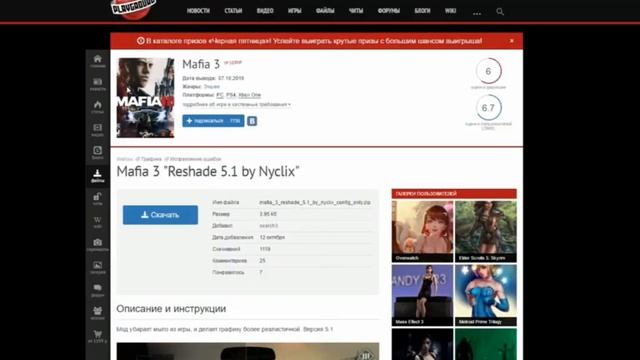640x360 pixels.
Task: Open the Видео menu item
Action: [265, 11]
